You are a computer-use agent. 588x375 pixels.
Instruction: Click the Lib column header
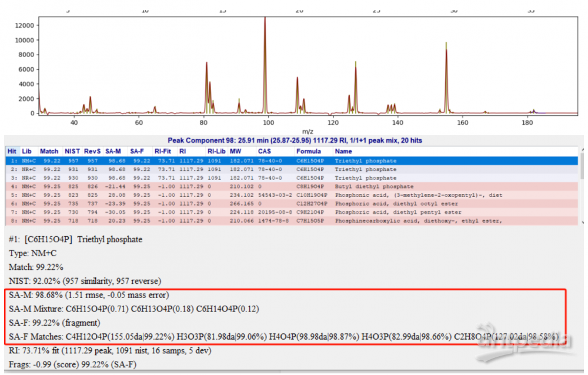(26, 152)
